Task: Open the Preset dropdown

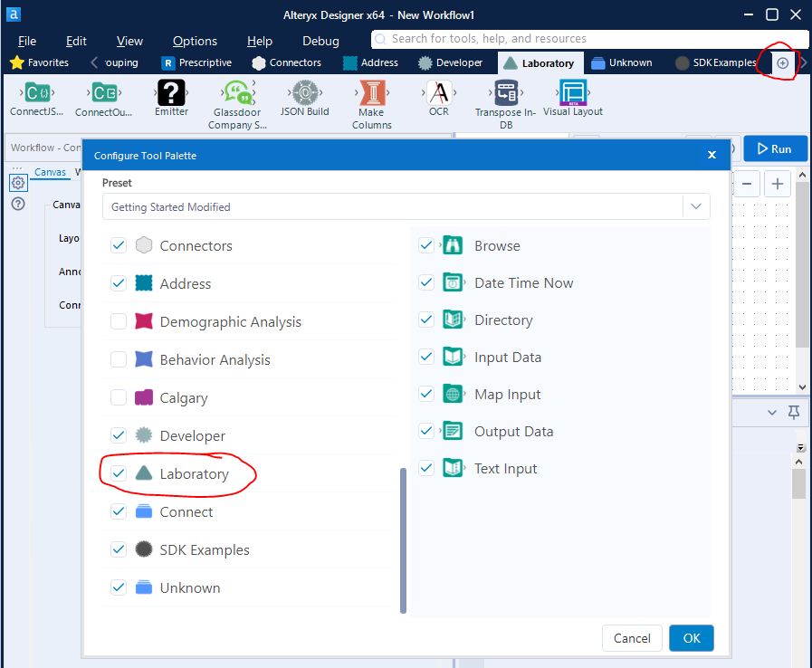Action: [695, 205]
